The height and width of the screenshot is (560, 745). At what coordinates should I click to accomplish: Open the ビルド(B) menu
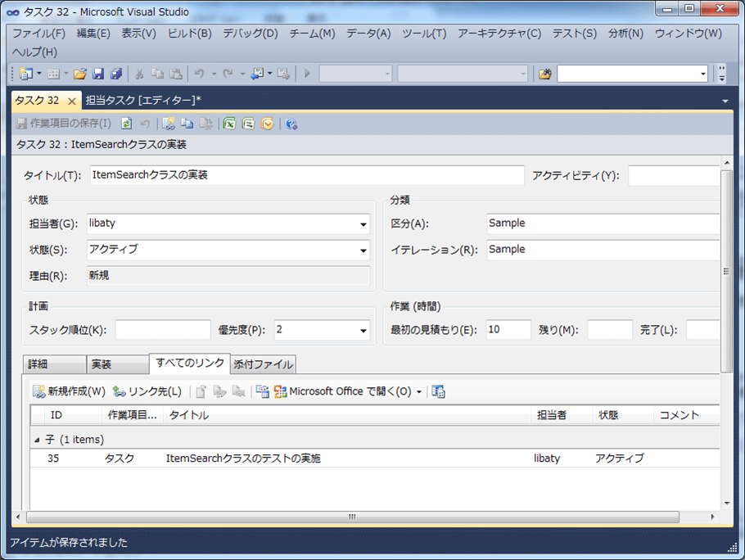tap(190, 34)
